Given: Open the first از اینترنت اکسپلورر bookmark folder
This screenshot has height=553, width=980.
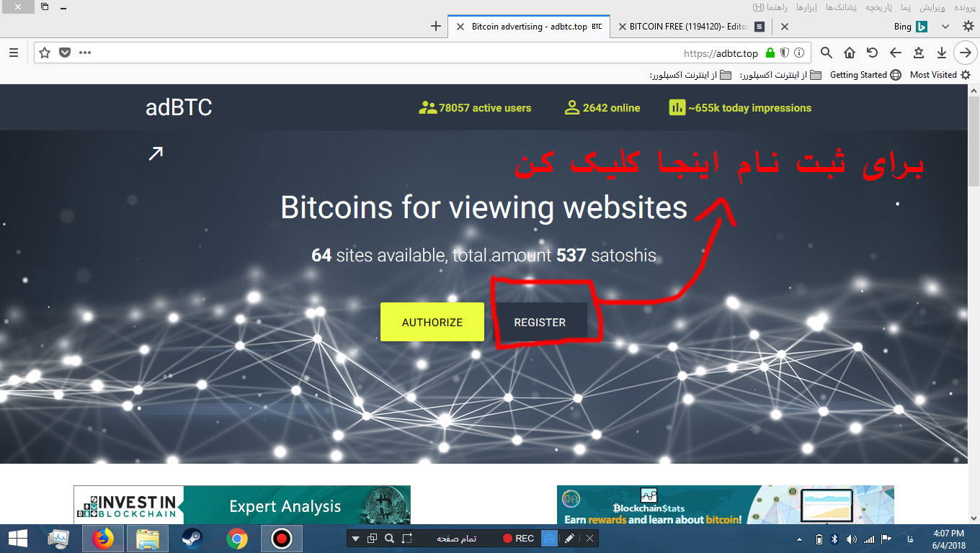Looking at the screenshot, I should point(781,75).
